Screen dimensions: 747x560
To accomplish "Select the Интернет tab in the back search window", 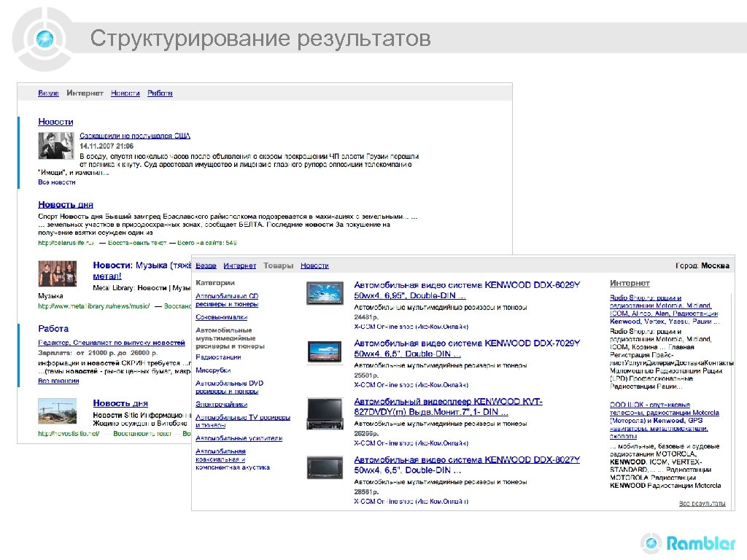I will pyautogui.click(x=85, y=93).
